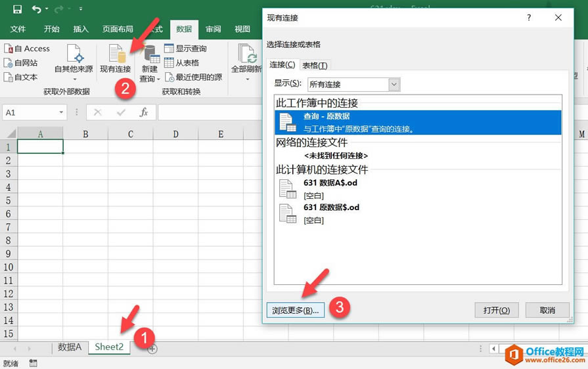
Task: Select the 连接(C) tab in the dialog
Action: pyautogui.click(x=283, y=65)
